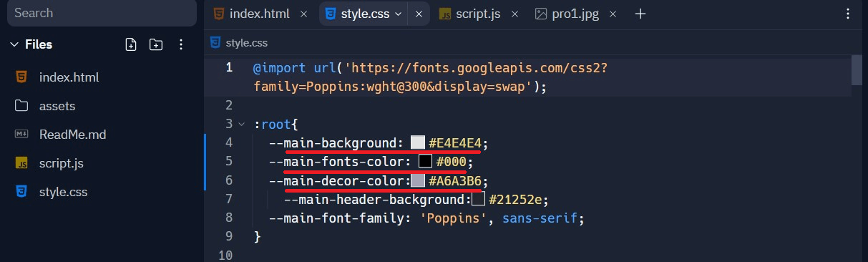
Task: Open script.js in the file tree
Action: pos(62,163)
